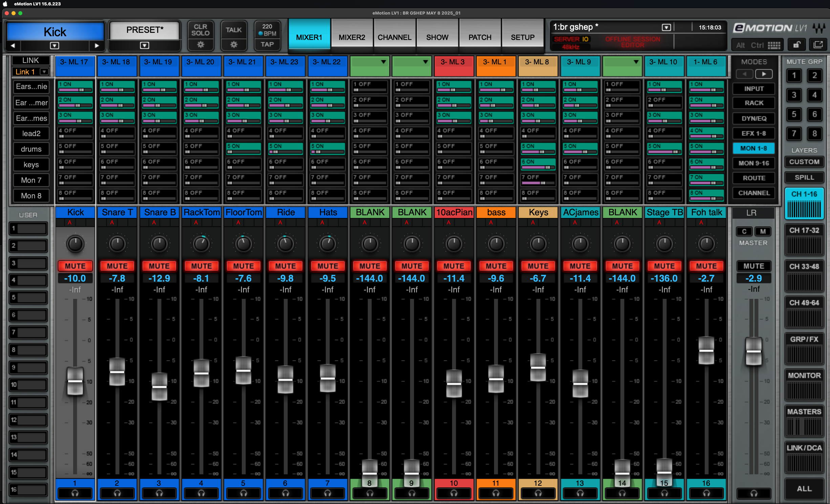Viewport: 830px width, 504px height.
Task: Click the MODES left arrow button
Action: tap(744, 74)
